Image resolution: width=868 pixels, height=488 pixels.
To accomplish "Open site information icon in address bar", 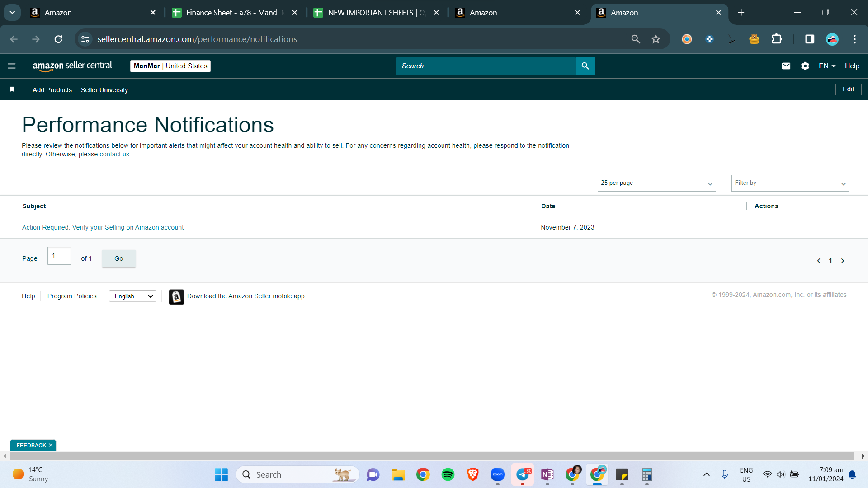I will (85, 39).
